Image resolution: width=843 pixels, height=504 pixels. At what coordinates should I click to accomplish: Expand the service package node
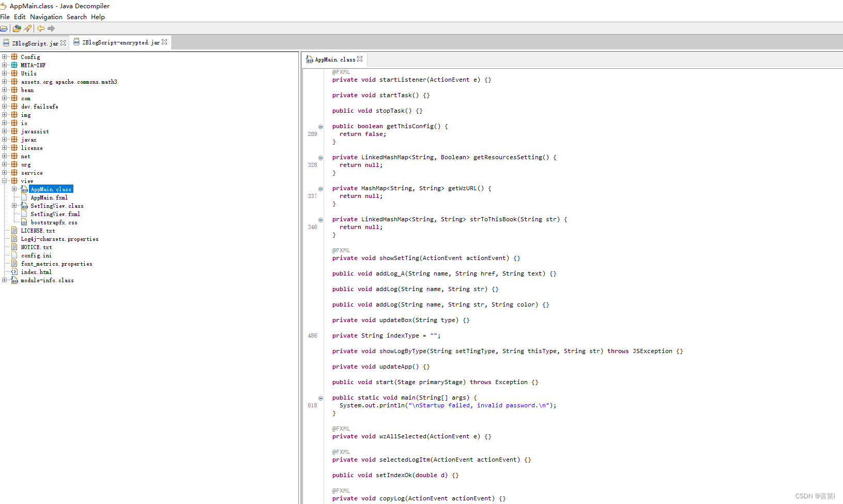5,173
